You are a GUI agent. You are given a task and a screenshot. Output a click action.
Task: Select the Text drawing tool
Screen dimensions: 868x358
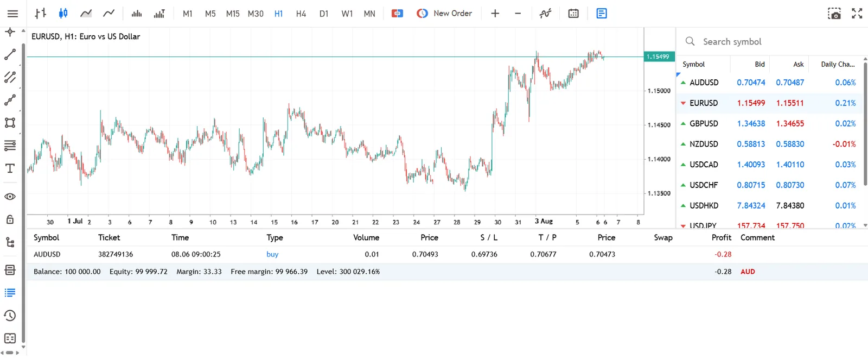click(x=10, y=168)
